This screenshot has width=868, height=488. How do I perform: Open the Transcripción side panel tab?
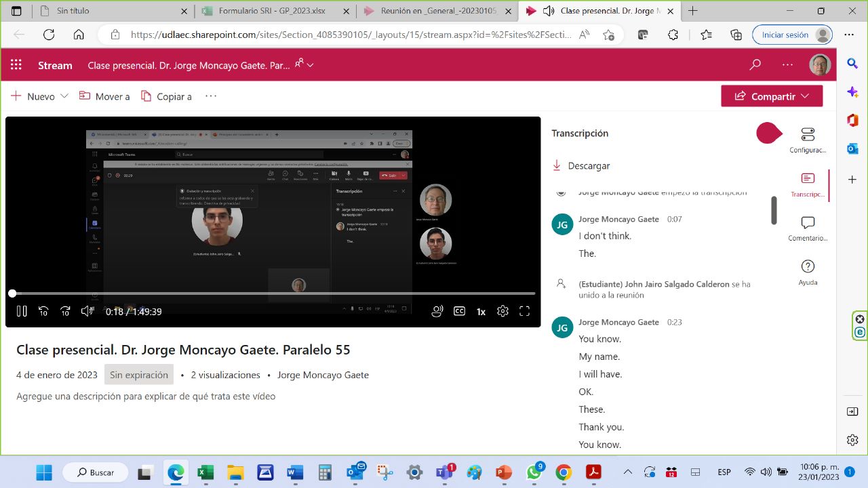tap(808, 184)
